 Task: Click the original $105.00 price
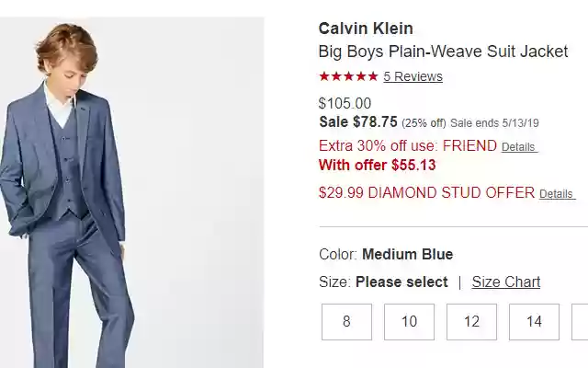click(345, 104)
